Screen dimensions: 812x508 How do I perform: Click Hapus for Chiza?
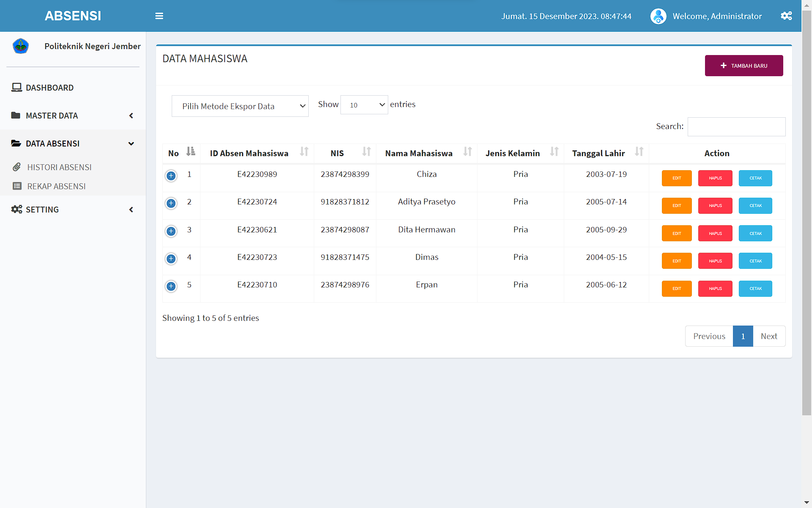[715, 178]
